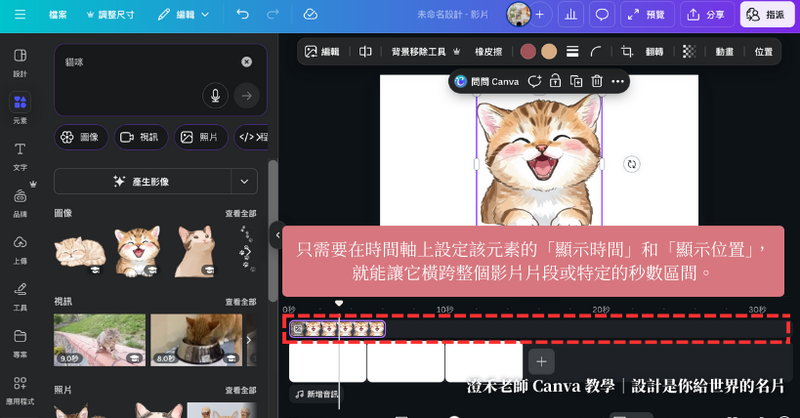
Task: Open 動畫 animation settings
Action: point(724,52)
